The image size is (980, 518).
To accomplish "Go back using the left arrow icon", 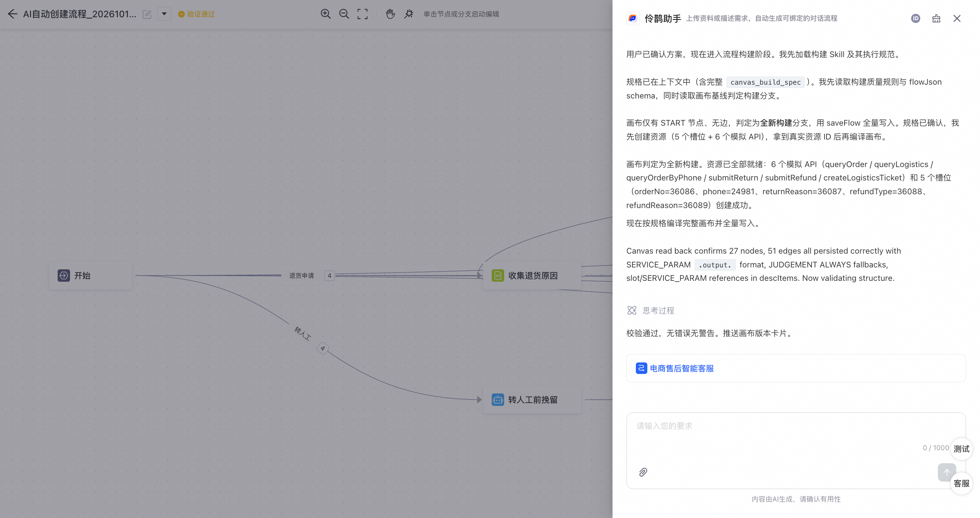I will 12,14.
